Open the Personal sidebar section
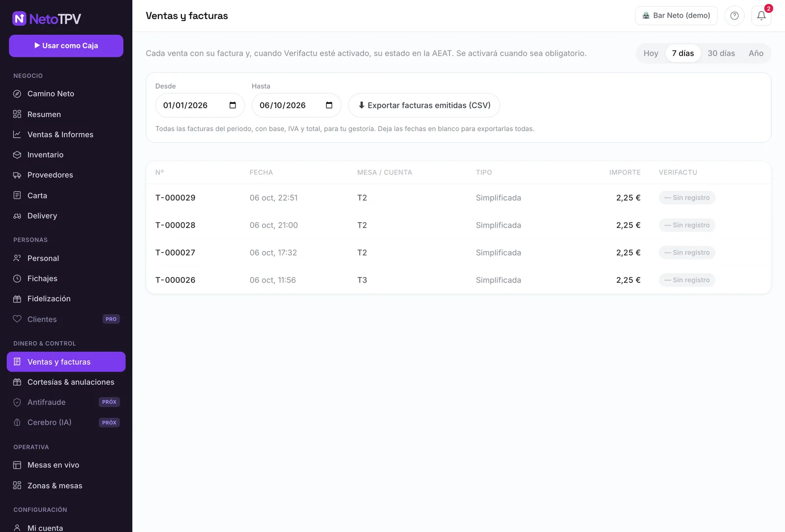Viewport: 785px width, 532px height. 66,258
